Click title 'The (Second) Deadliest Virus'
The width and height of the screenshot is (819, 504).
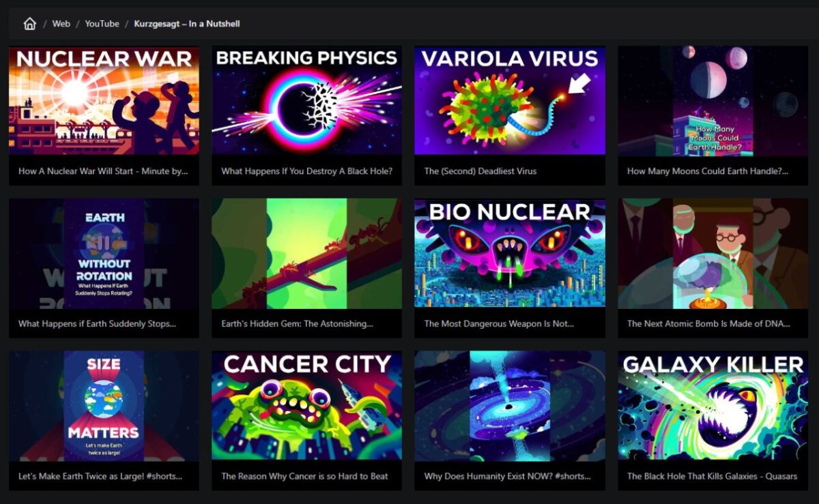pyautogui.click(x=480, y=171)
